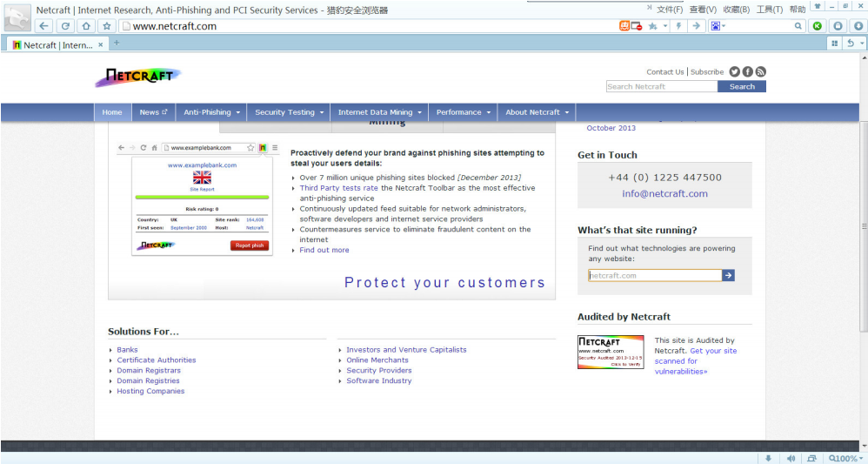Viewport: 868px width, 464px height.
Task: Click the cheetah browser logo
Action: click(x=17, y=17)
